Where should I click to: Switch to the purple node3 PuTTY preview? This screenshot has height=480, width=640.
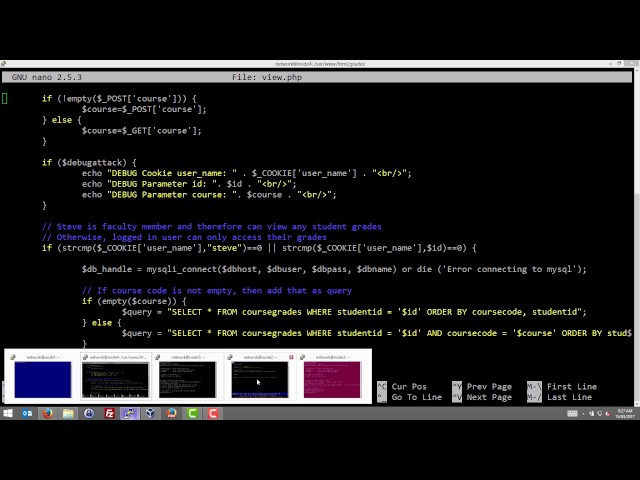(x=332, y=376)
